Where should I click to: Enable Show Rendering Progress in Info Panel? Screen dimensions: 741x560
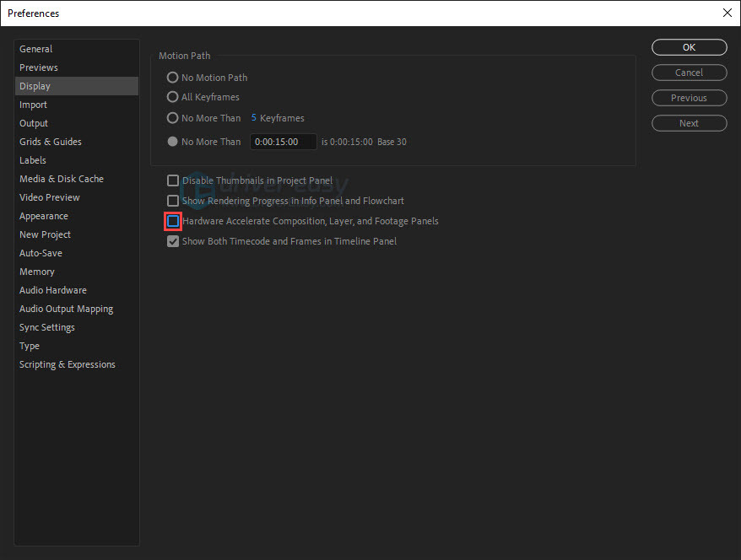(x=173, y=201)
